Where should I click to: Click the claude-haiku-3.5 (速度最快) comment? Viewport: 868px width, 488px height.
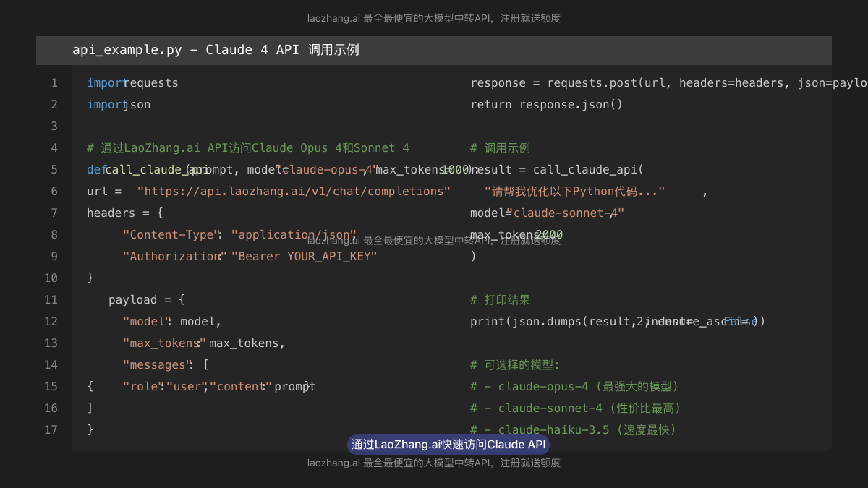[573, 430]
